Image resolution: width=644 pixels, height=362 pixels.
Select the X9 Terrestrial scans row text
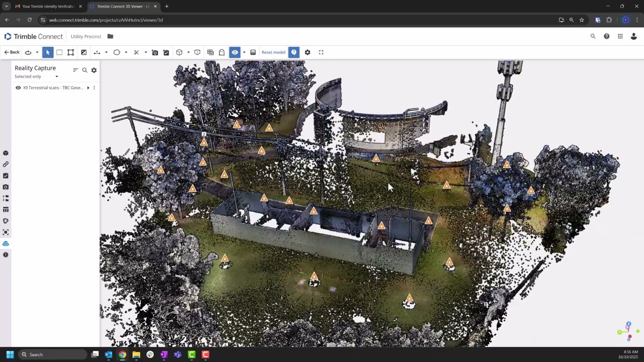pos(53,87)
